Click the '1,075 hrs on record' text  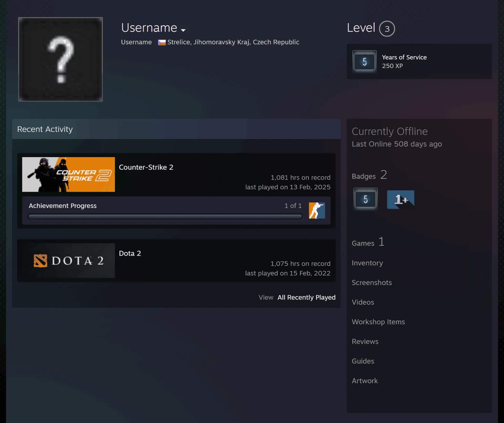301,264
